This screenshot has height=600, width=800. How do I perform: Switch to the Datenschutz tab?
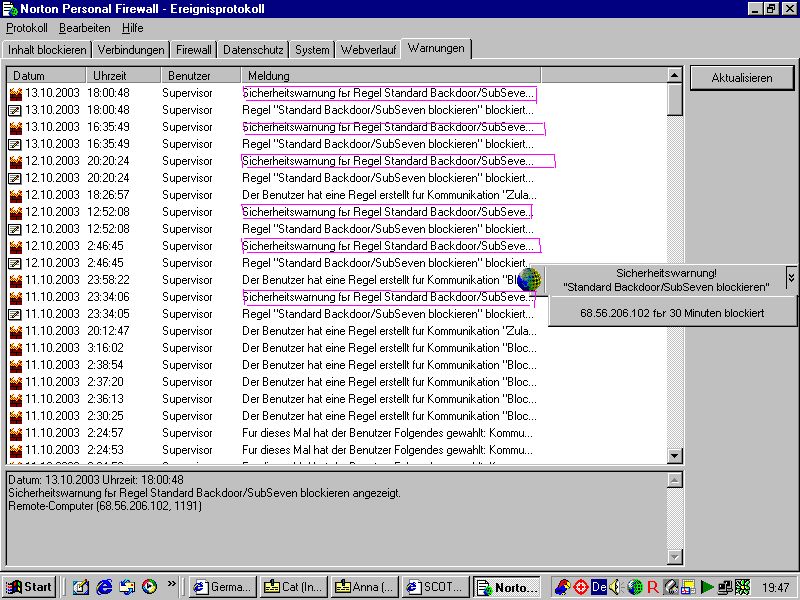pyautogui.click(x=253, y=50)
